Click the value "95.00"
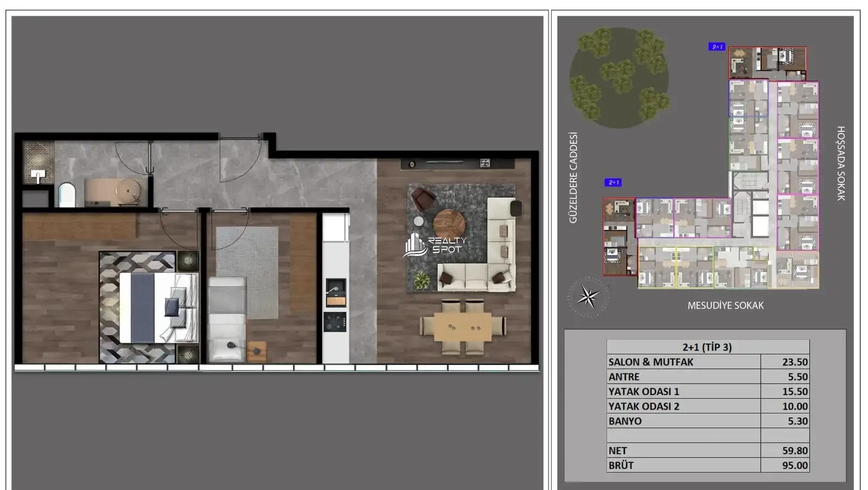The image size is (868, 490). click(x=795, y=465)
